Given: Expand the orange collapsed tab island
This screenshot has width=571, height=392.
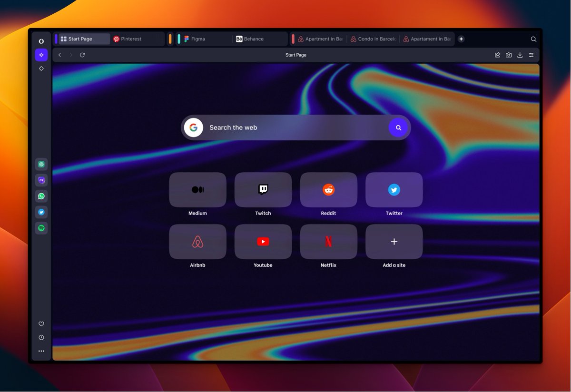Looking at the screenshot, I should click(x=170, y=39).
